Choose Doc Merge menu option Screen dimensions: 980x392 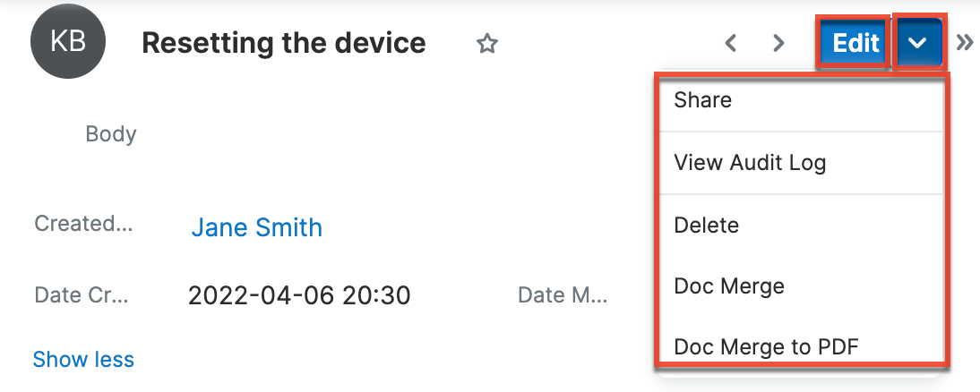click(x=729, y=286)
